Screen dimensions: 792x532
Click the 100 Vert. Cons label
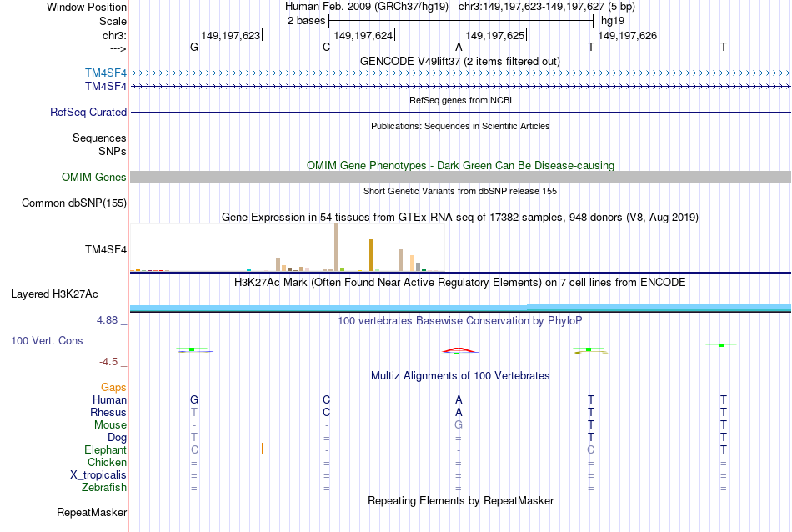[47, 340]
